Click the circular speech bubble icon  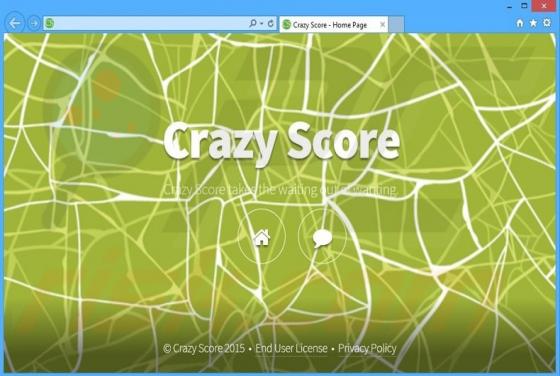click(322, 237)
